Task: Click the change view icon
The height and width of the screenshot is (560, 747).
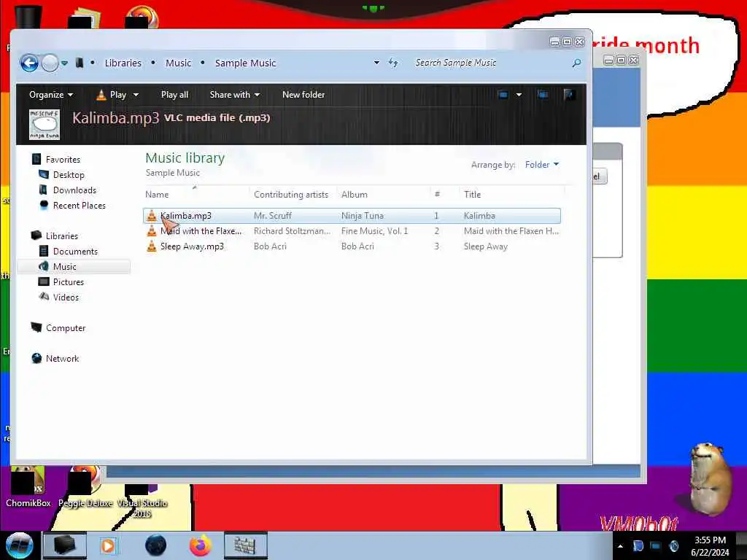Action: pyautogui.click(x=503, y=95)
